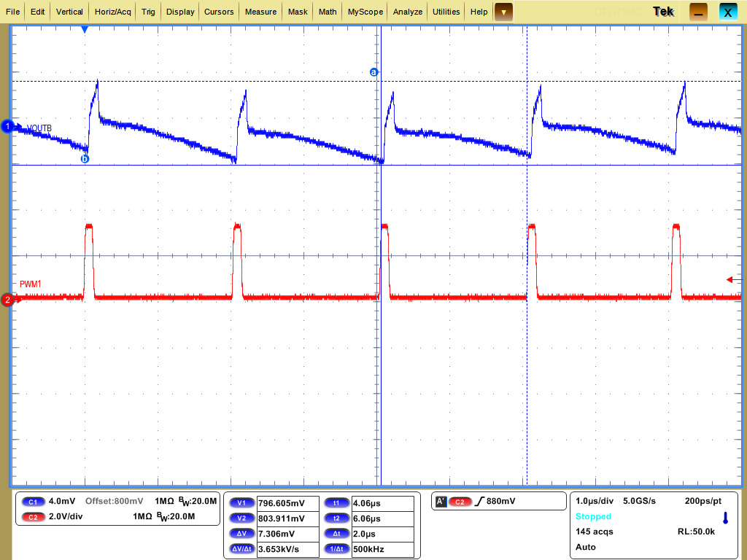Viewport: 747px width, 560px height.
Task: Open the orange dropdown arrow on the toolbar
Action: pyautogui.click(x=503, y=12)
